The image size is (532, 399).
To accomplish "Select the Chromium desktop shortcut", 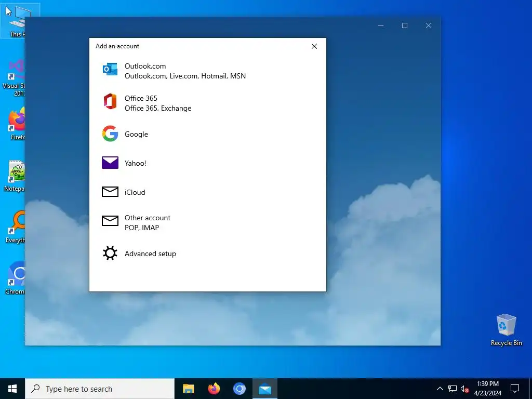I will [x=15, y=278].
